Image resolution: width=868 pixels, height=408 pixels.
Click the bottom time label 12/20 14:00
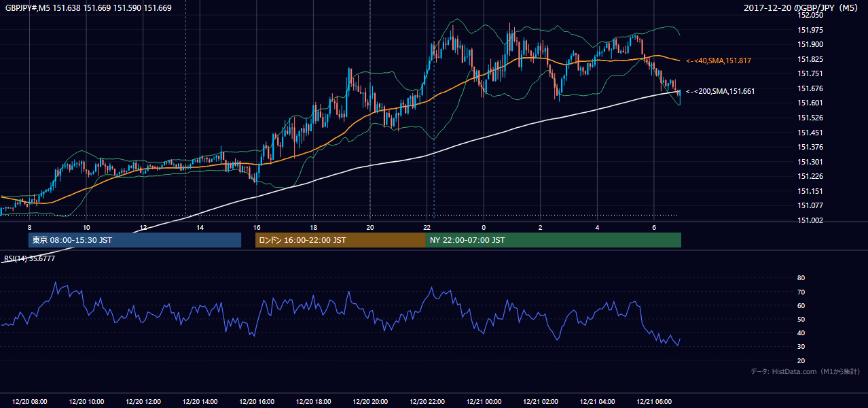pyautogui.click(x=200, y=402)
